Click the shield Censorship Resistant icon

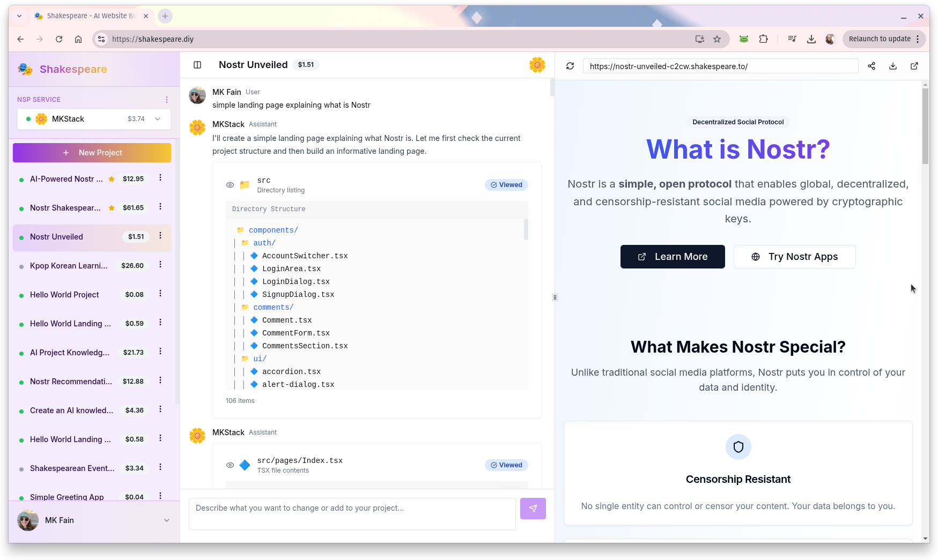click(738, 447)
